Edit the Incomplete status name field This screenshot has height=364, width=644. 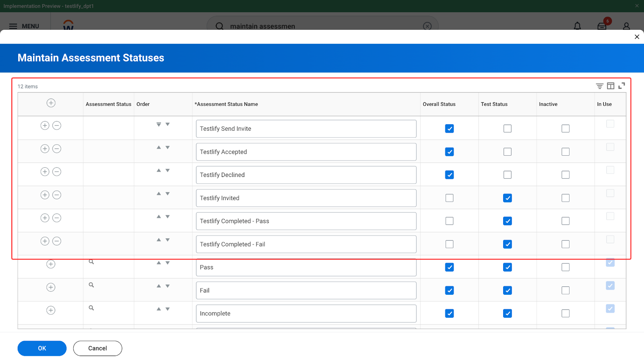point(306,314)
